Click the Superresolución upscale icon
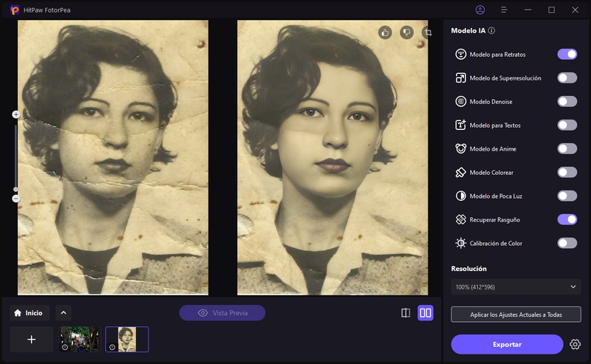Viewport: 591px width, 364px height. [460, 78]
